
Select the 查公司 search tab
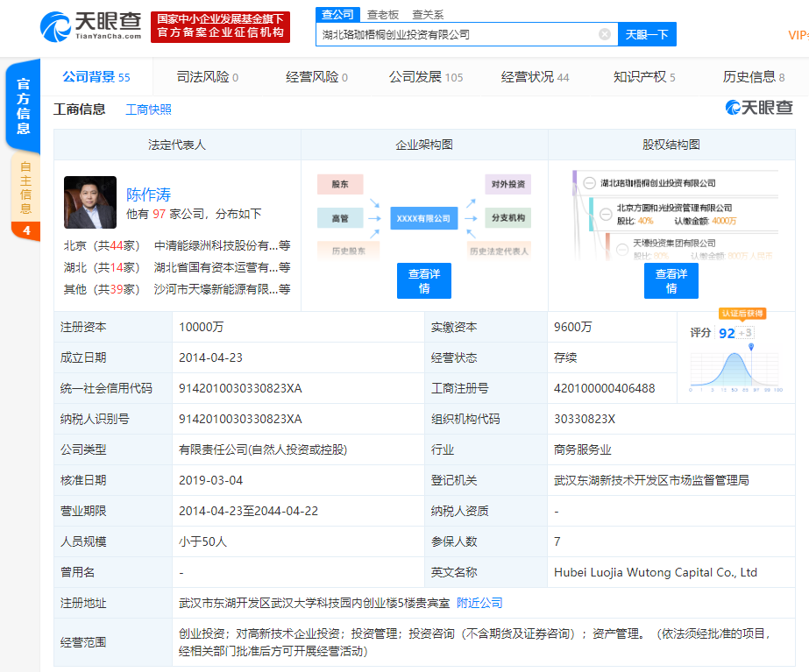(x=337, y=14)
